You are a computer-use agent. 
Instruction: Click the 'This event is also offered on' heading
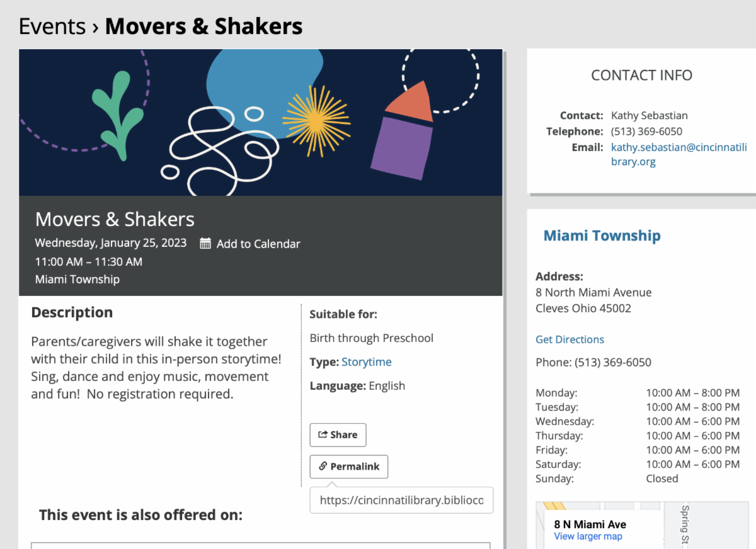coord(140,514)
